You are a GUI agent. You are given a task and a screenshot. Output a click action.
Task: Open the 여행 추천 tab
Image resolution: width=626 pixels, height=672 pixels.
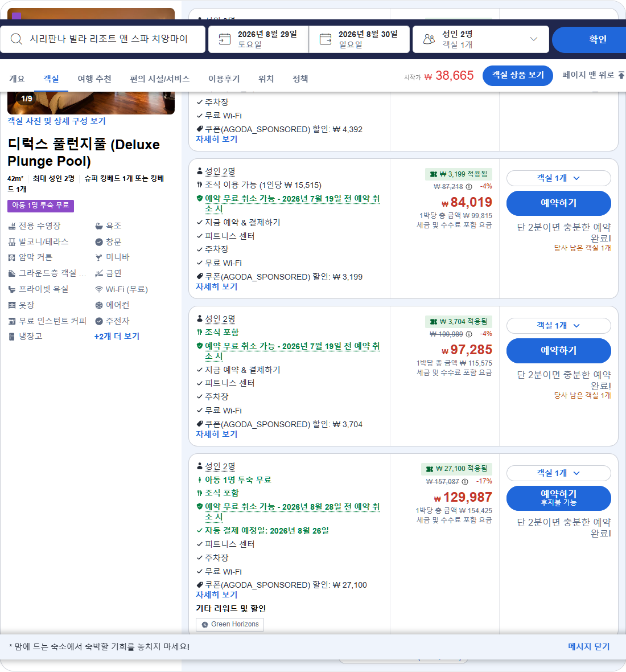click(94, 79)
